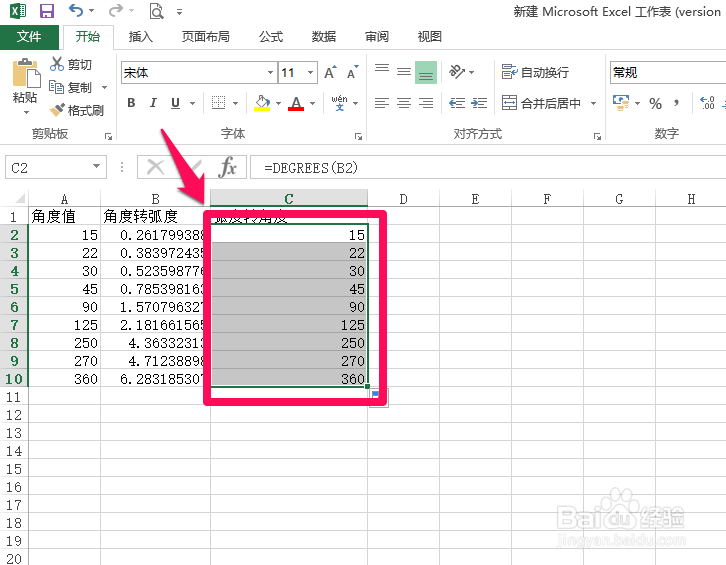Image resolution: width=726 pixels, height=565 pixels.
Task: Increase font size with large A icon
Action: coord(330,73)
